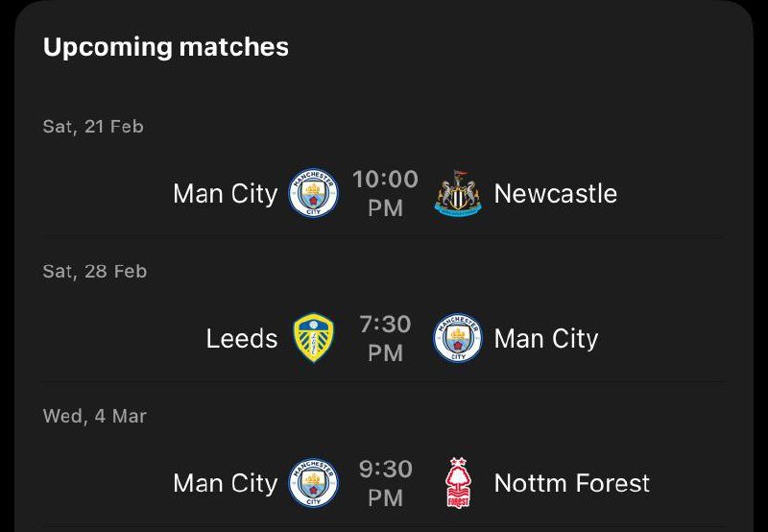
Task: Select the Newcastle team name
Action: coord(555,194)
